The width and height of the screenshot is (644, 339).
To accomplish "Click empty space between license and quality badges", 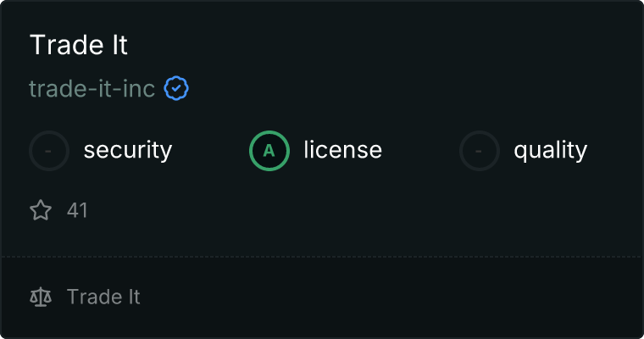I will point(421,151).
